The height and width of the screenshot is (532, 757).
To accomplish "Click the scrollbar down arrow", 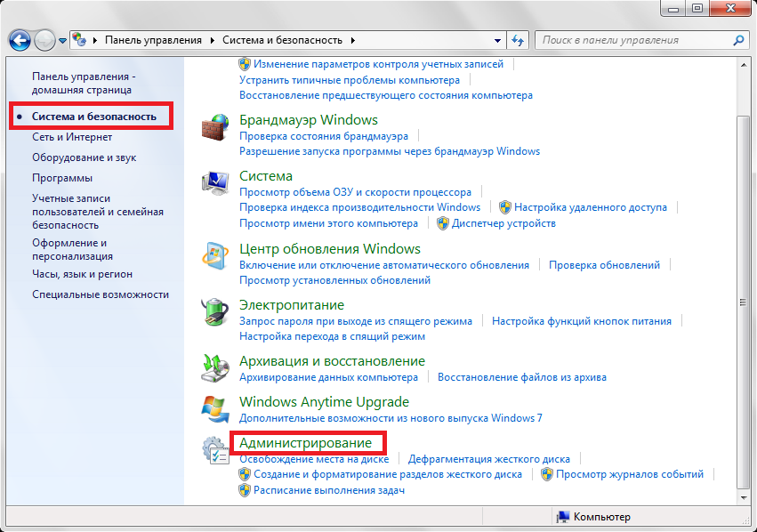I will click(x=744, y=497).
